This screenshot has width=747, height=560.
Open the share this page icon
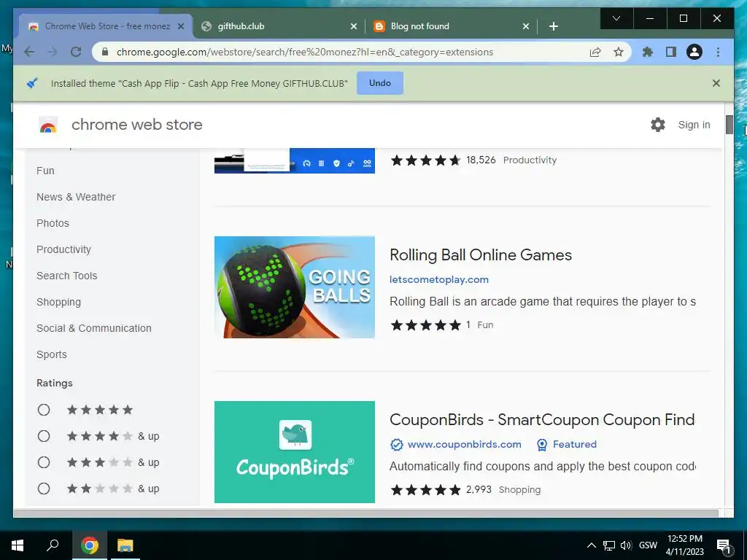coord(595,52)
